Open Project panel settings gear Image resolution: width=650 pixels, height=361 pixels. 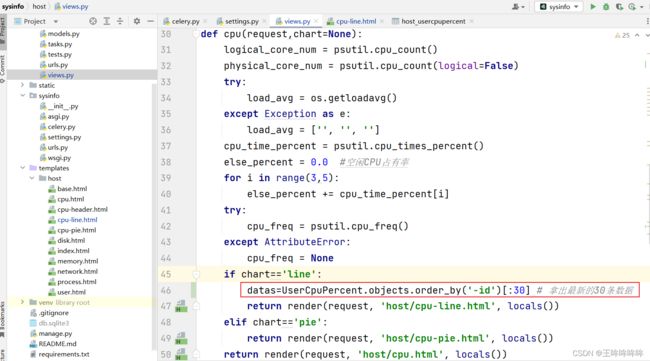pyautogui.click(x=136, y=21)
